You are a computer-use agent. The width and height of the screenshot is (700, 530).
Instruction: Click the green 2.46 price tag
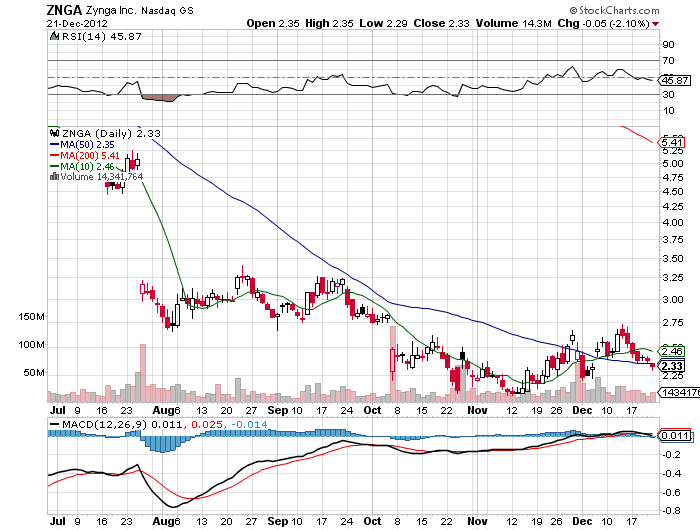coord(672,351)
